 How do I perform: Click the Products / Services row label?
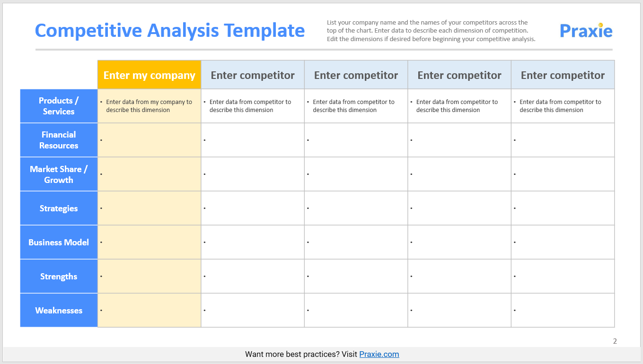[59, 106]
